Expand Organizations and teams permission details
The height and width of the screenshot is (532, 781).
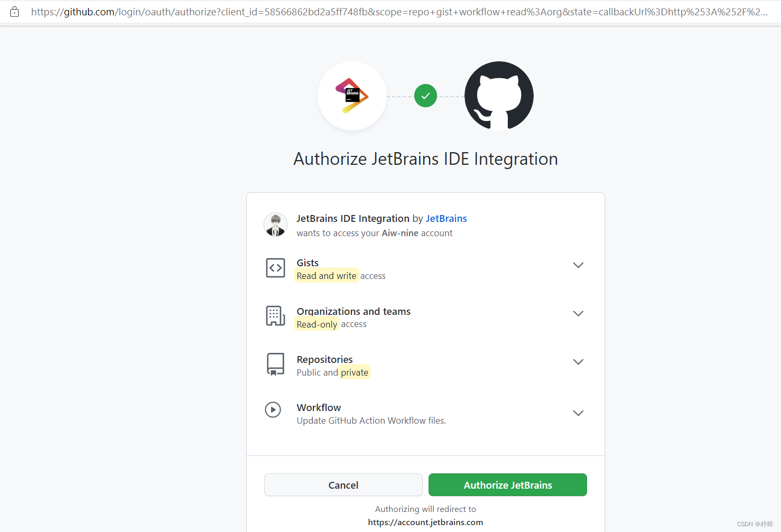(x=578, y=313)
